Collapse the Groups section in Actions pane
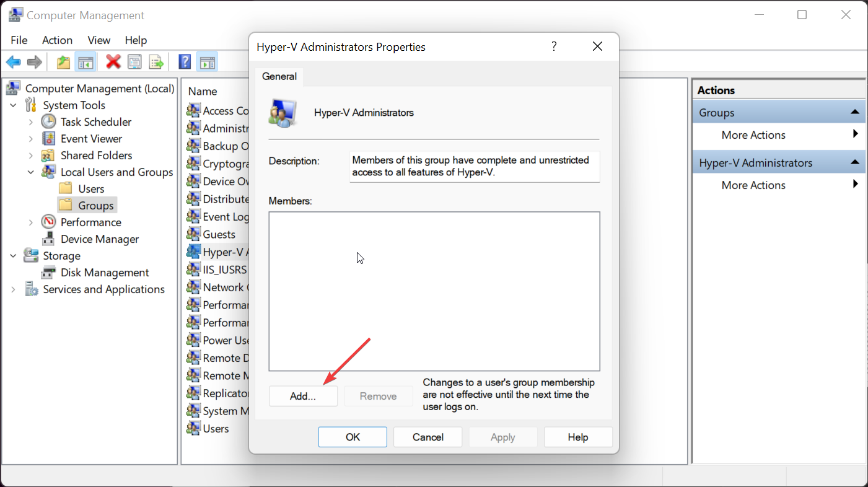This screenshot has height=487, width=868. pos(855,112)
